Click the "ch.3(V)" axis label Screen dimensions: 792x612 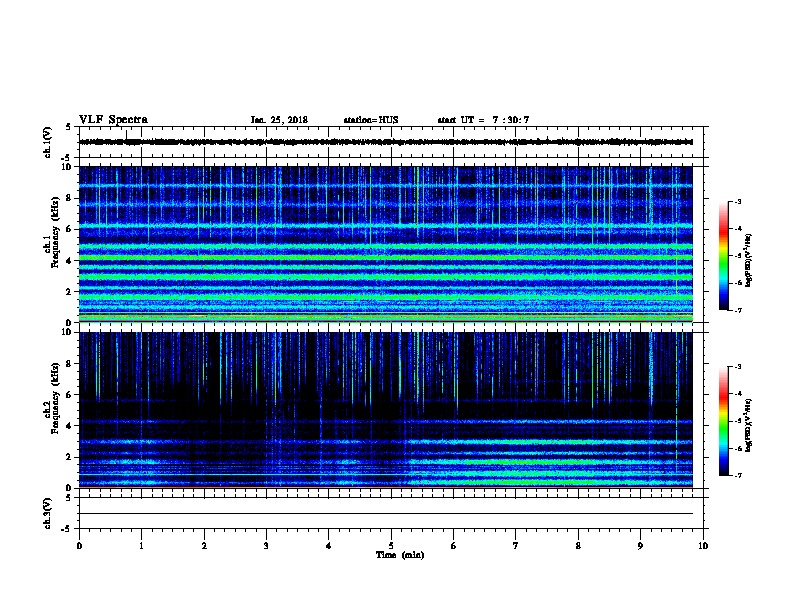coord(47,513)
